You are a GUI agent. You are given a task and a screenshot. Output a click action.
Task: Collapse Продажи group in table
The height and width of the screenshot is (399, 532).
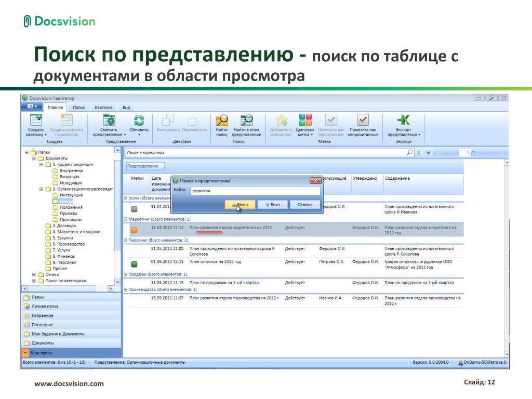pos(126,274)
